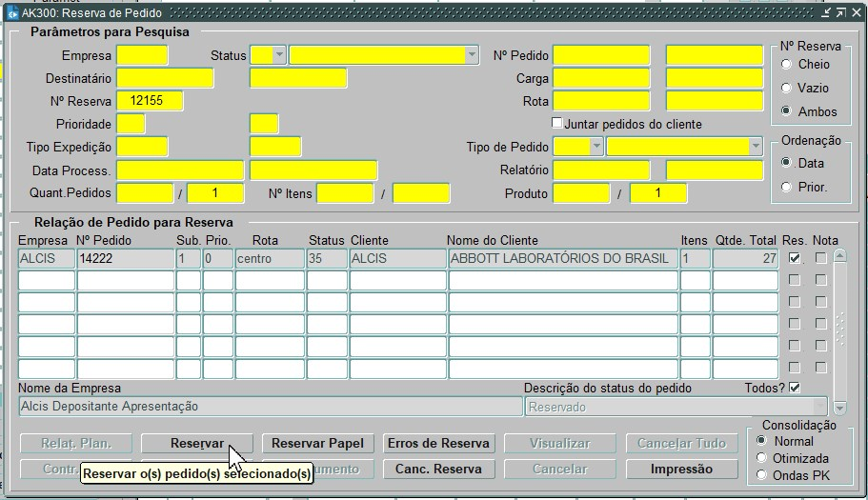Click Alcis Depositante Apresentação company field

tap(271, 407)
